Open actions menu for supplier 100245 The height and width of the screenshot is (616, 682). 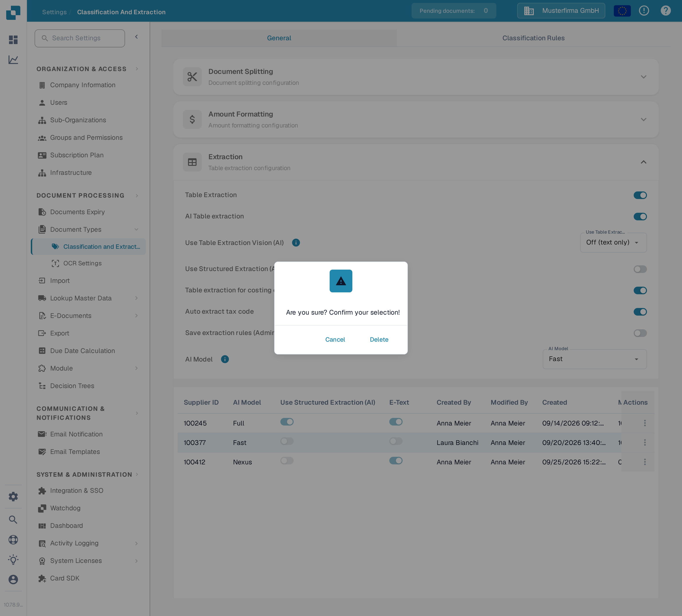point(645,423)
